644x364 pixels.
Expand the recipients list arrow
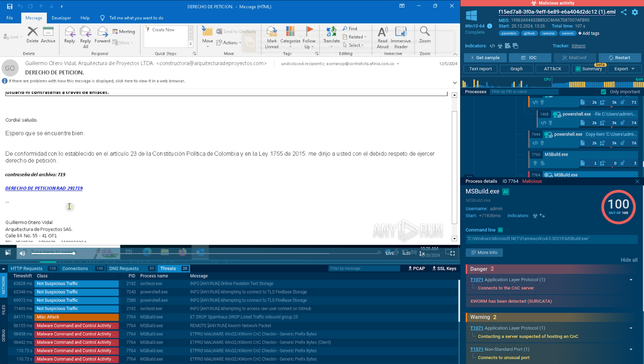[398, 64]
